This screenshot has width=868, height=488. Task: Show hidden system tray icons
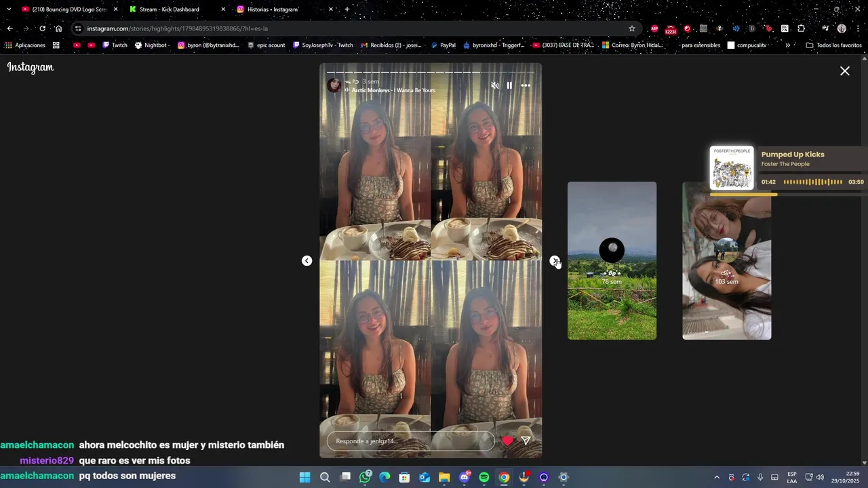pos(717,477)
